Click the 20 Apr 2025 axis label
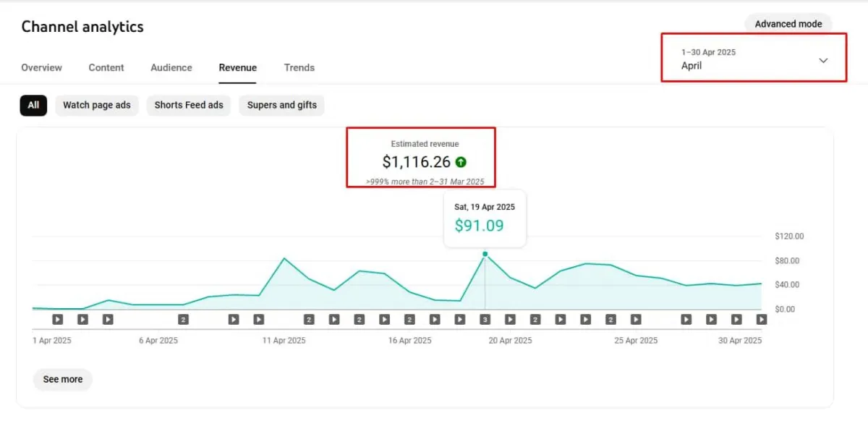The image size is (868, 421). (511, 340)
